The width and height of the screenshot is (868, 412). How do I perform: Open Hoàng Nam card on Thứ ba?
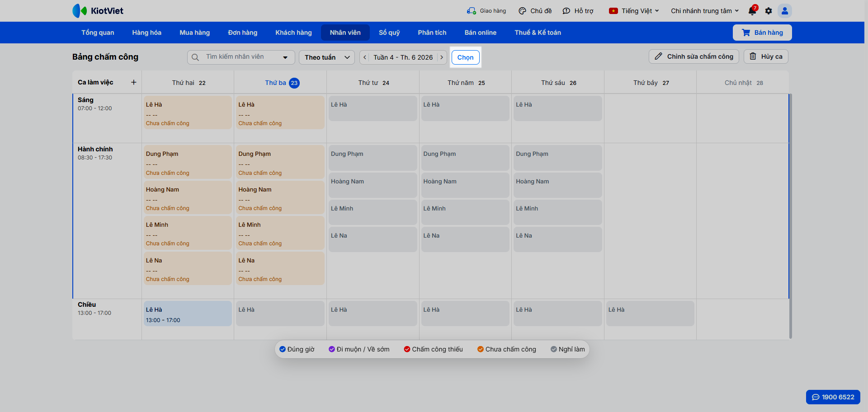[280, 197]
